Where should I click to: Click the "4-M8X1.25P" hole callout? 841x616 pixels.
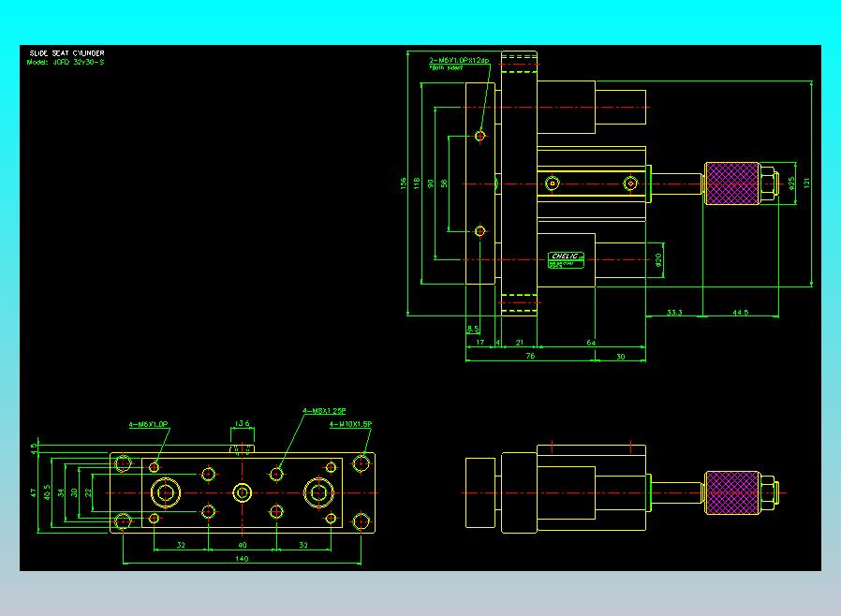(324, 411)
